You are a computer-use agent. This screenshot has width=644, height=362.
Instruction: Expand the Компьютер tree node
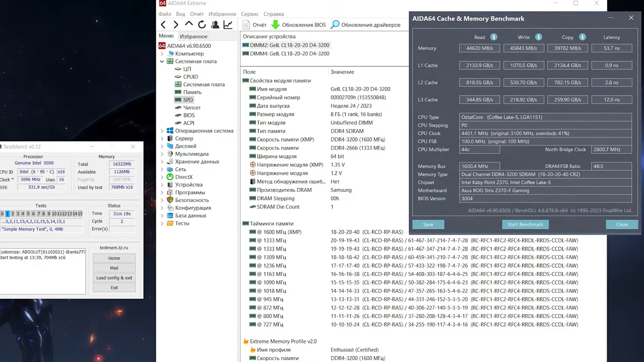pyautogui.click(x=162, y=53)
